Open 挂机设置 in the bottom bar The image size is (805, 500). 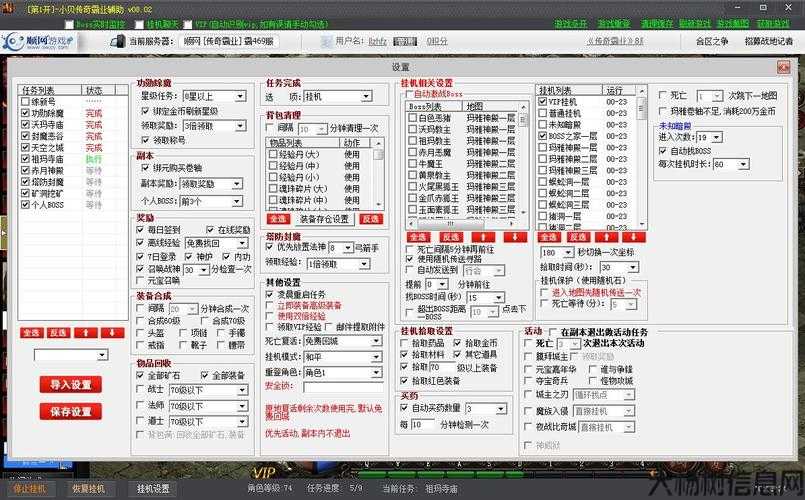(x=152, y=489)
